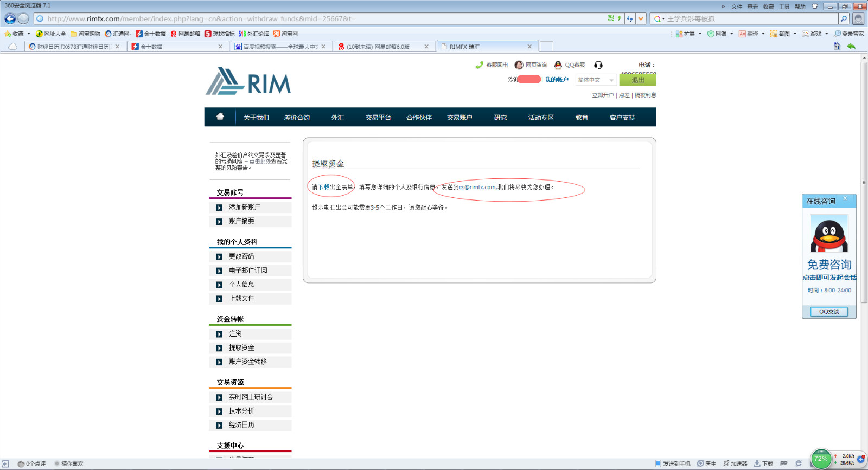Open 账户资金转移 in the sidebar
Image resolution: width=868 pixels, height=470 pixels.
point(250,362)
